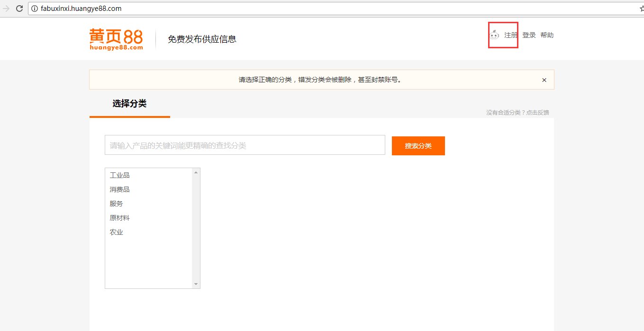Switch to the 选择分类 tab
The image size is (644, 331).
[x=129, y=104]
